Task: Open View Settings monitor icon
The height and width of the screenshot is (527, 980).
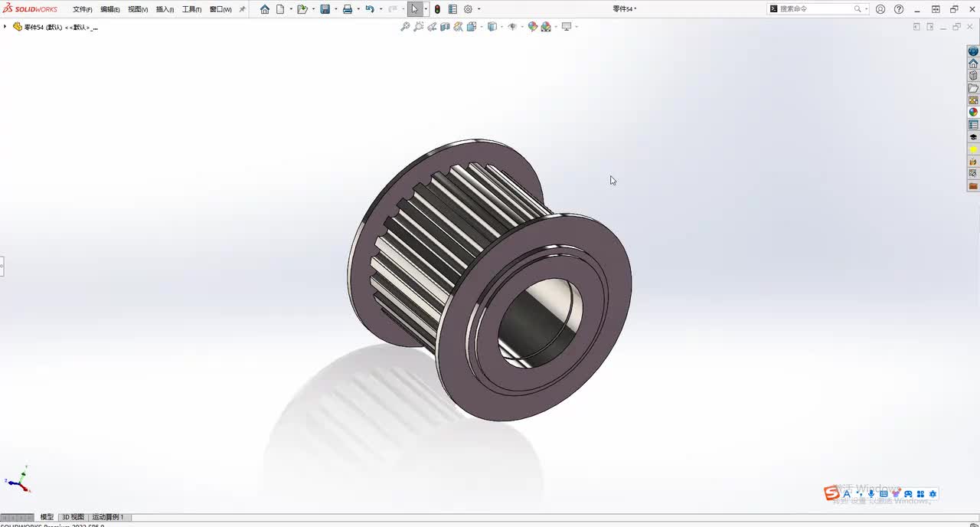Action: (x=567, y=27)
